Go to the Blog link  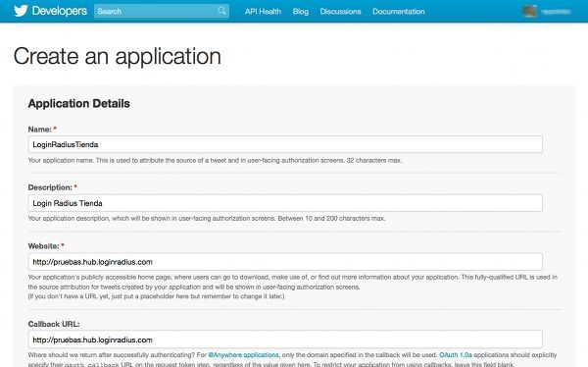tap(301, 11)
